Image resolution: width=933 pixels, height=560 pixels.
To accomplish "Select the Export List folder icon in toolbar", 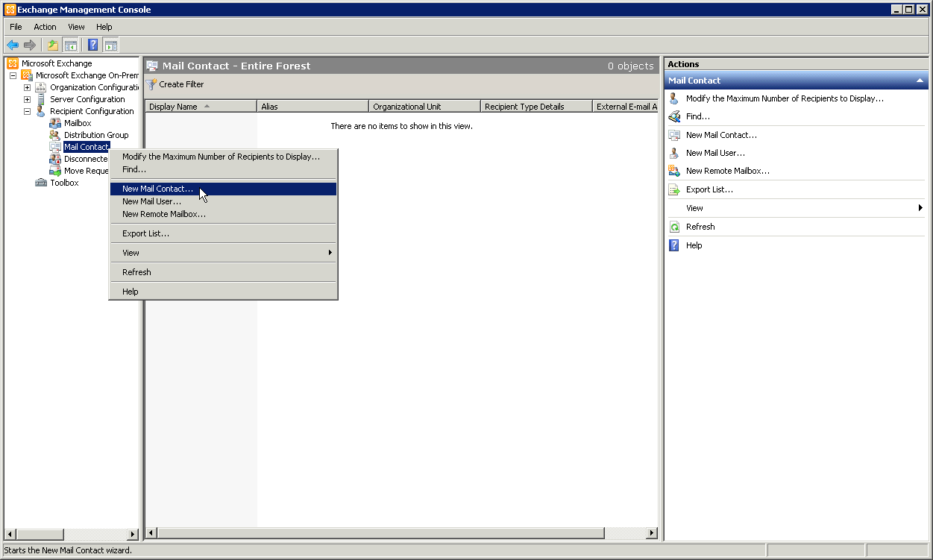I will tap(51, 44).
